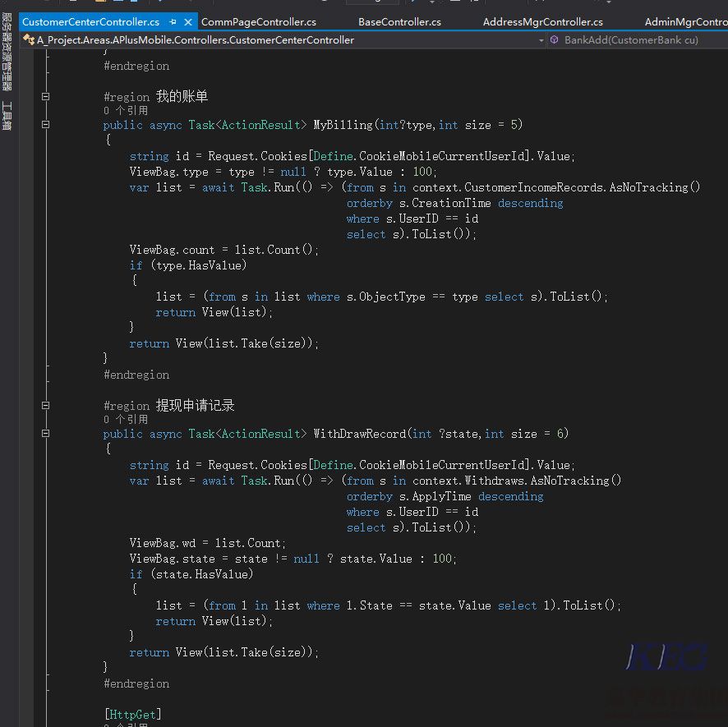Viewport: 728px width, 727px height.
Task: Switch to the AdminMgrContro… tab
Action: pyautogui.click(x=686, y=22)
